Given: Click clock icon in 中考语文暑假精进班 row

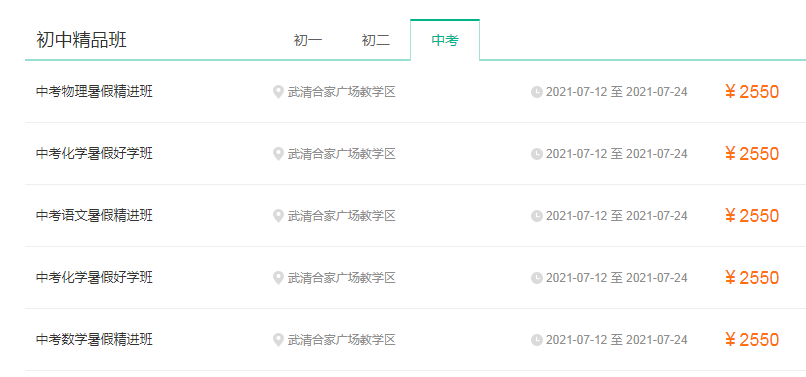Looking at the screenshot, I should point(537,216).
